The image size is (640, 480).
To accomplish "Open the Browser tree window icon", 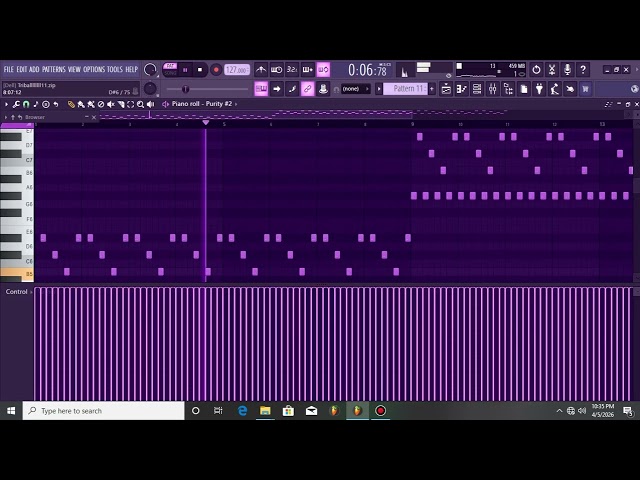I will [508, 89].
